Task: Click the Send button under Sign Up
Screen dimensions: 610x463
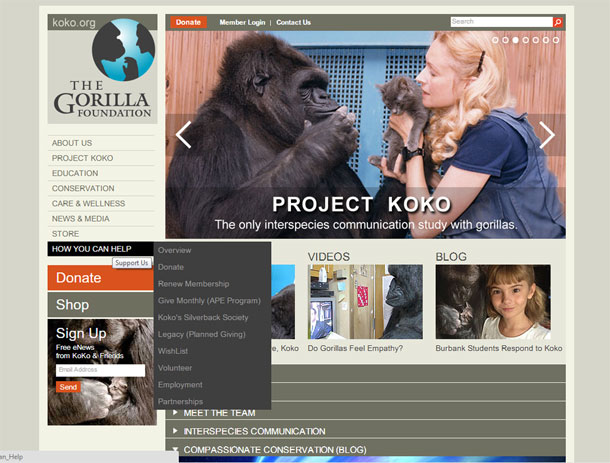Action: (x=68, y=387)
